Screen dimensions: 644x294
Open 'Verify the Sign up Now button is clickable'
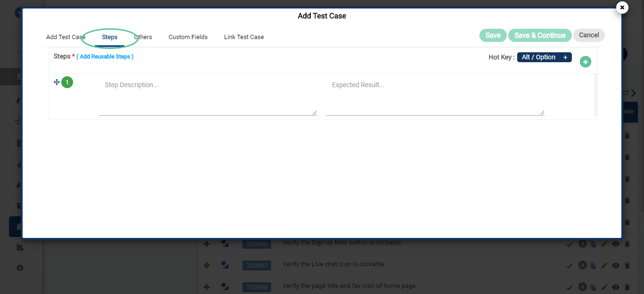[342, 243]
